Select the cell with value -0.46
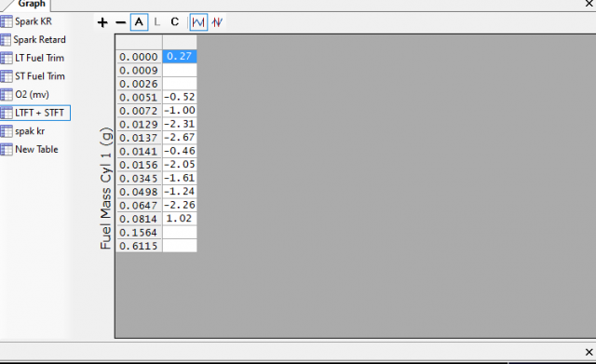Viewport: 596px width, 364px height. [x=180, y=151]
